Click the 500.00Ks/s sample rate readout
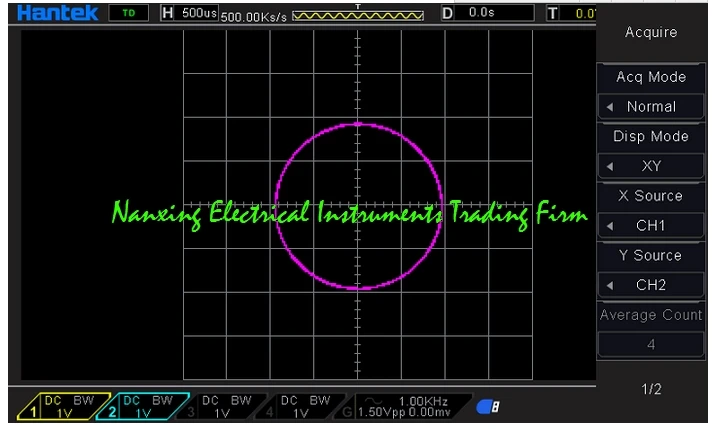 [x=254, y=17]
